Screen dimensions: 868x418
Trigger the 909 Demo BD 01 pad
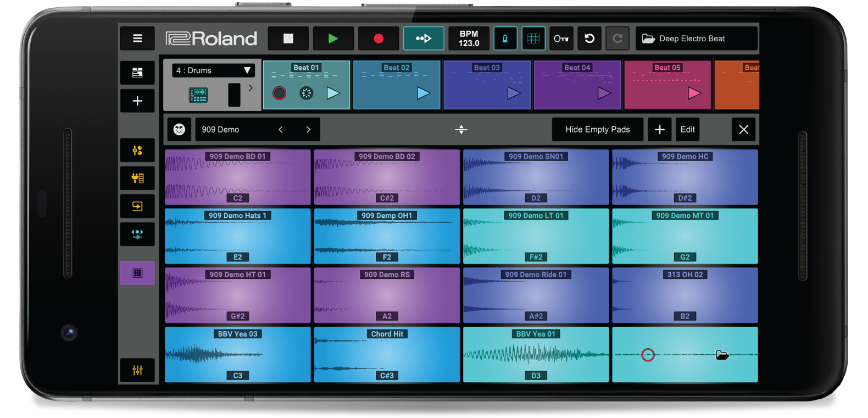coord(237,177)
